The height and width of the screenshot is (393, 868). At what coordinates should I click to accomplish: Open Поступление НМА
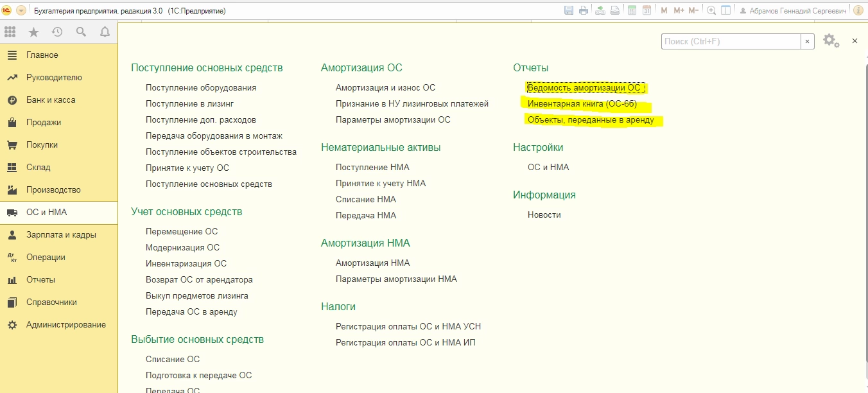tap(372, 168)
